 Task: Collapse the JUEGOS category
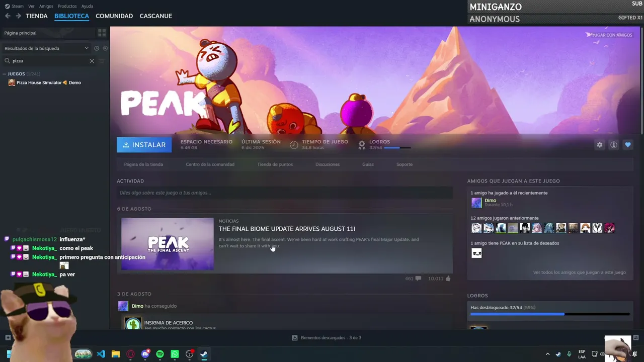pos(5,74)
